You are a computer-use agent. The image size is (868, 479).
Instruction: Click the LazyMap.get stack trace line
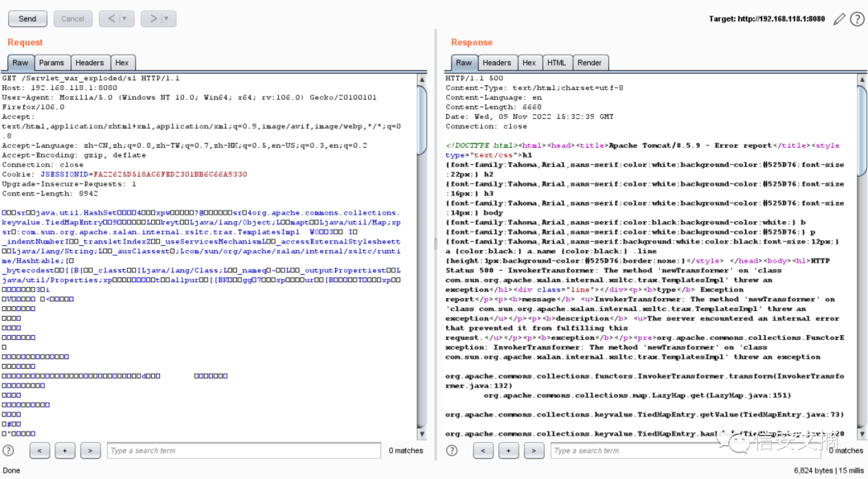click(x=637, y=395)
